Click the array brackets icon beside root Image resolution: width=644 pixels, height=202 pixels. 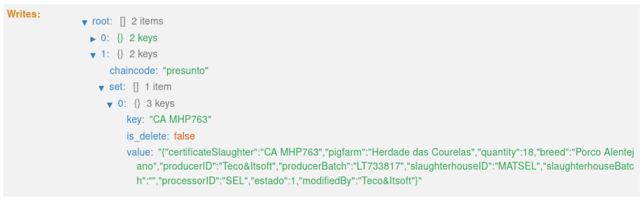click(122, 22)
